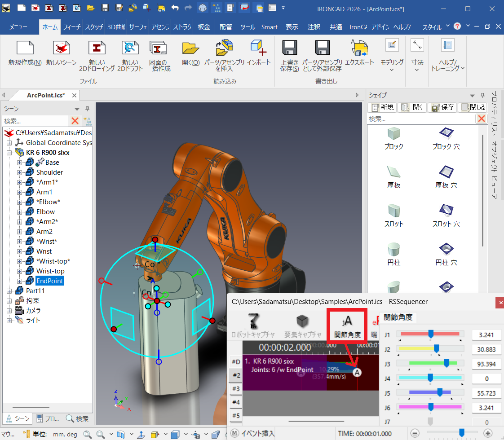
Task: Adjust the J1 joint slider
Action: click(431, 334)
